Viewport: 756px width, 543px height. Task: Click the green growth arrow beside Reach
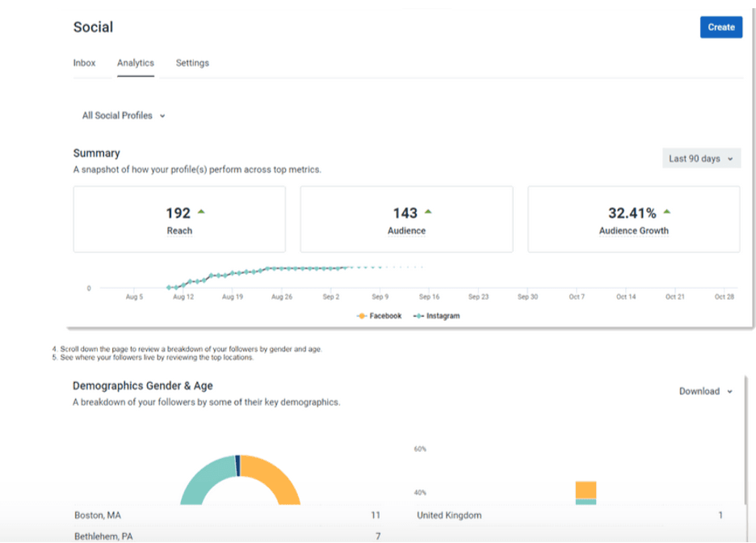pos(202,212)
